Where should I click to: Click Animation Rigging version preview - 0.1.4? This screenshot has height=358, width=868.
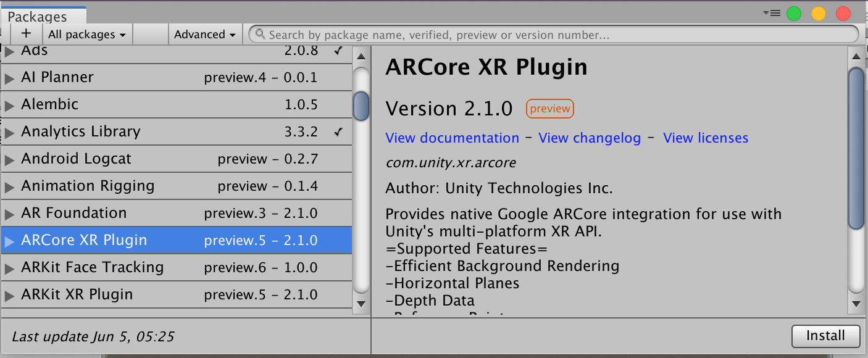click(x=268, y=186)
